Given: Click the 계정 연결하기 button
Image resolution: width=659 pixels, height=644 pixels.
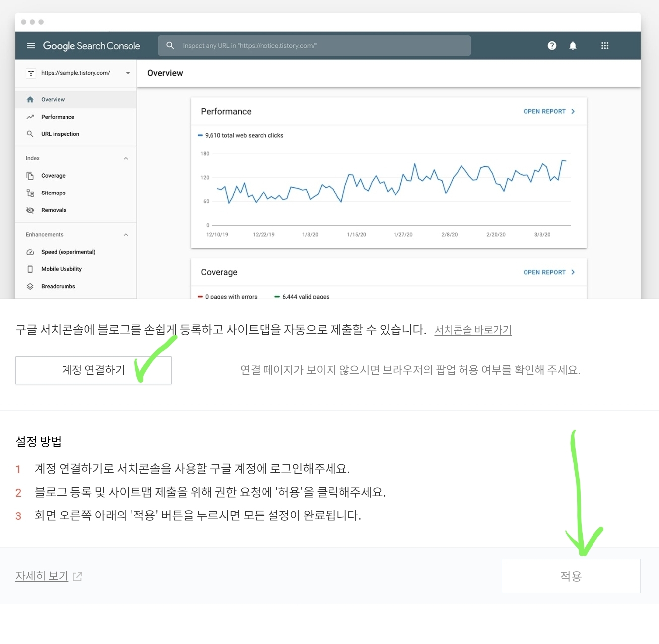Looking at the screenshot, I should pos(93,370).
